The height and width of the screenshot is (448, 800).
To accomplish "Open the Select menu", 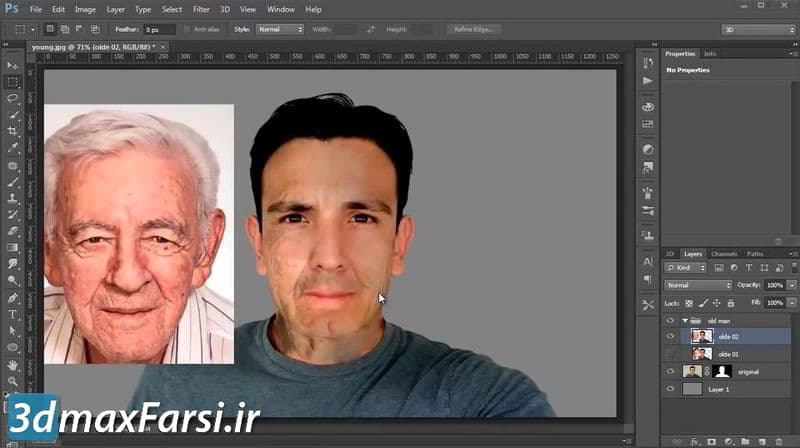I will click(x=171, y=9).
